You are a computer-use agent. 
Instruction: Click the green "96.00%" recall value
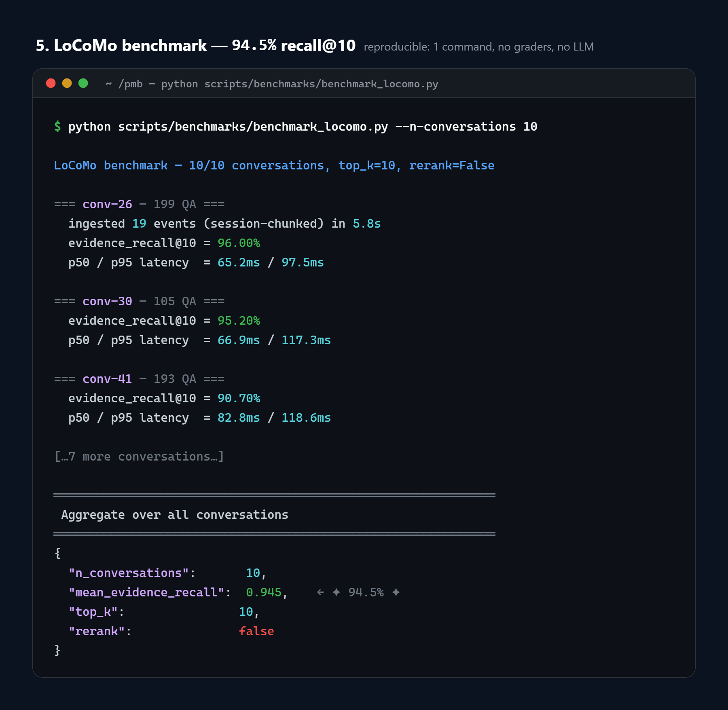point(239,243)
